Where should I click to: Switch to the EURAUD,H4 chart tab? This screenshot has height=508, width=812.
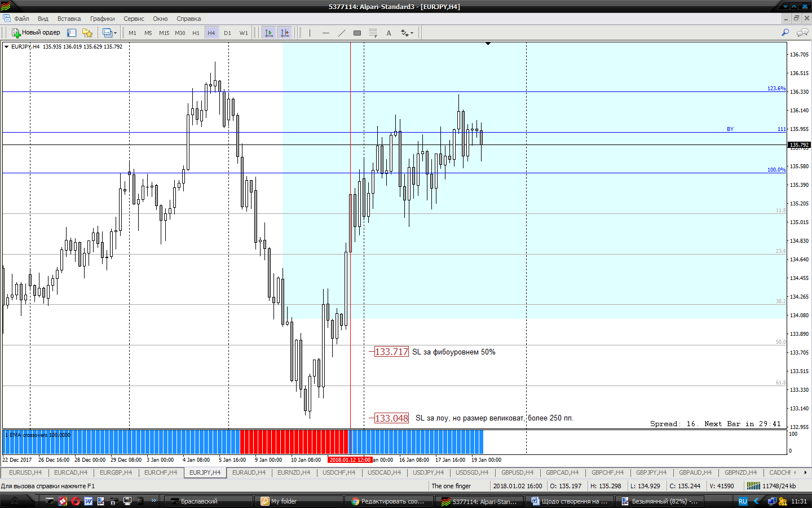click(x=249, y=472)
